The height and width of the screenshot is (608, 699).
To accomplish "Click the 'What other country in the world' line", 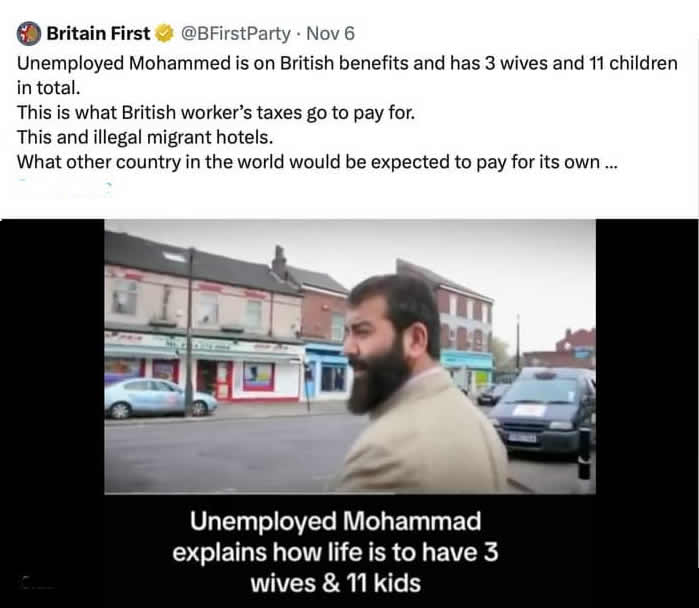I will (x=317, y=162).
